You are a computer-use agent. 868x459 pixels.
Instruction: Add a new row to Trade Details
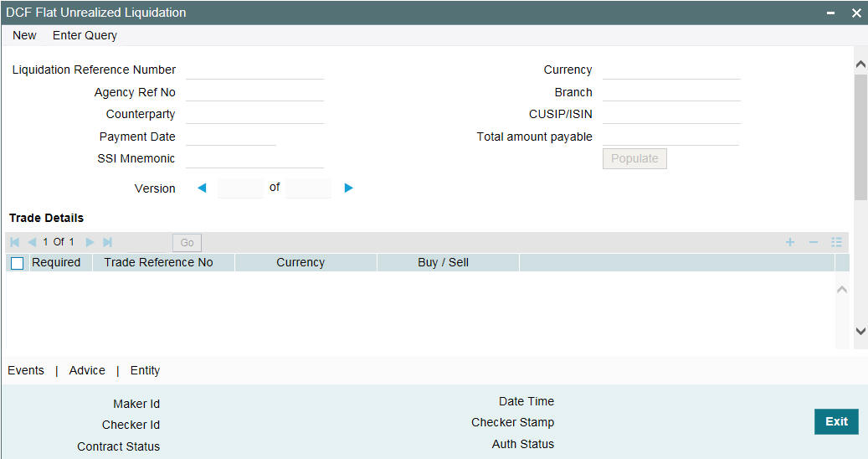point(790,242)
